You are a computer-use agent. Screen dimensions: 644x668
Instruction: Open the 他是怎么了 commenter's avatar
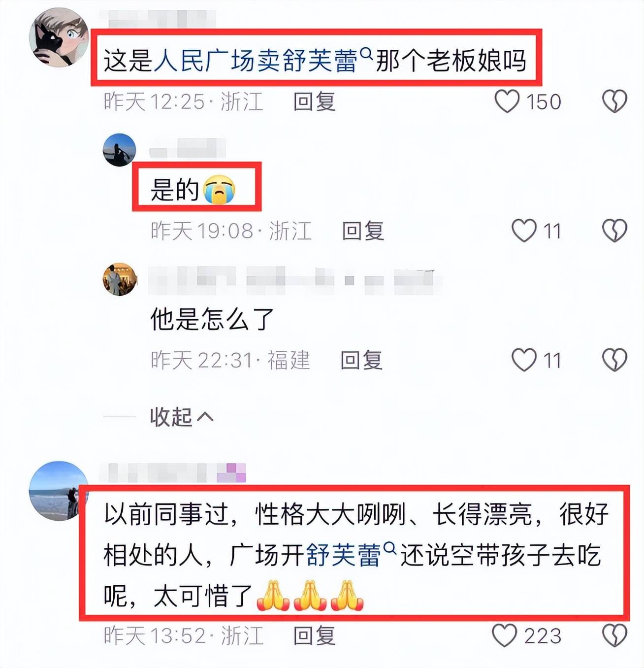[x=120, y=279]
